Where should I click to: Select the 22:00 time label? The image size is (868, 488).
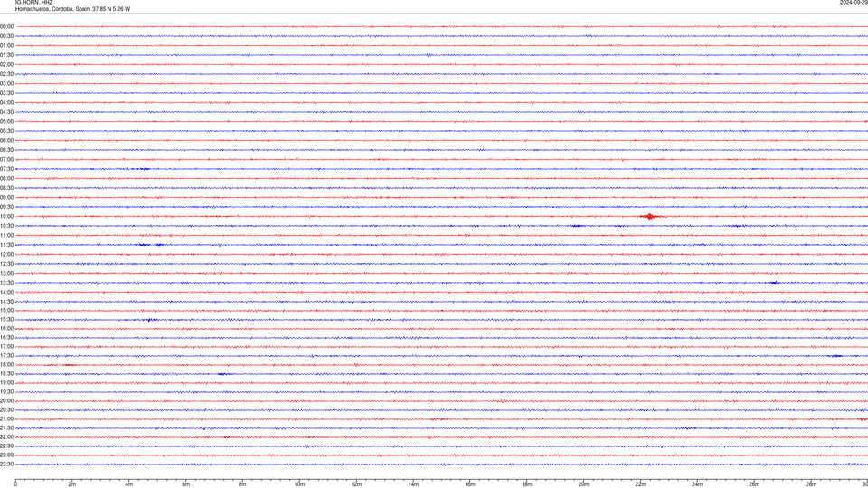tap(6, 437)
